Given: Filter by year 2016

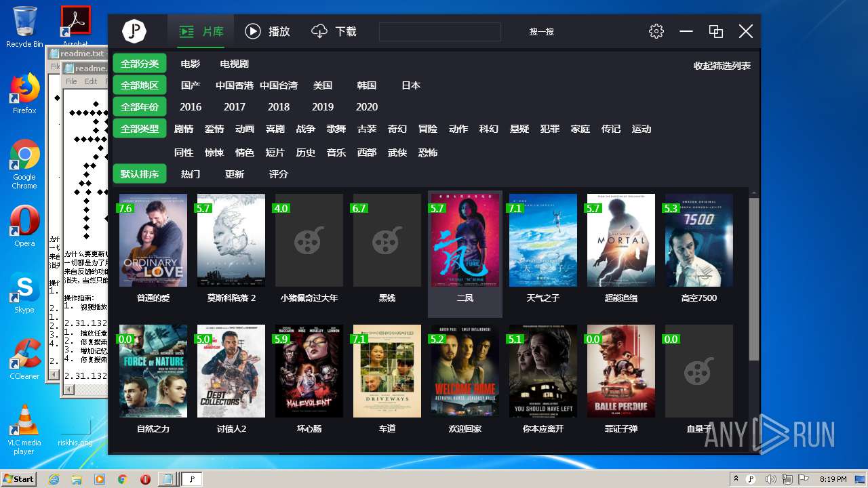Looking at the screenshot, I should click(x=191, y=107).
